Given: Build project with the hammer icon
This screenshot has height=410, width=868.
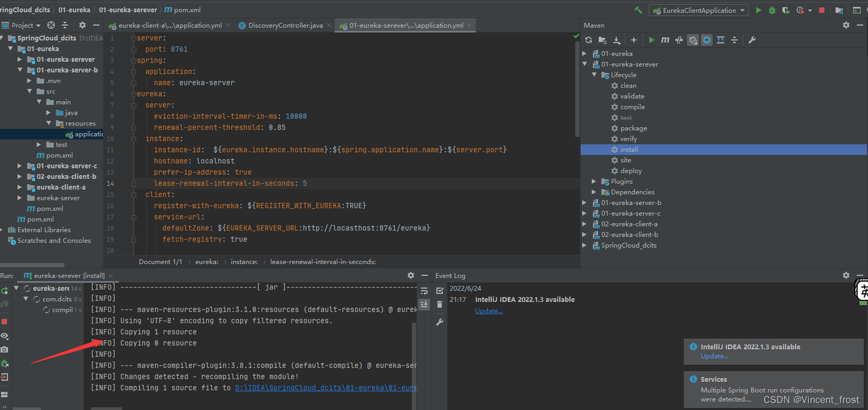Looking at the screenshot, I should pyautogui.click(x=638, y=10).
